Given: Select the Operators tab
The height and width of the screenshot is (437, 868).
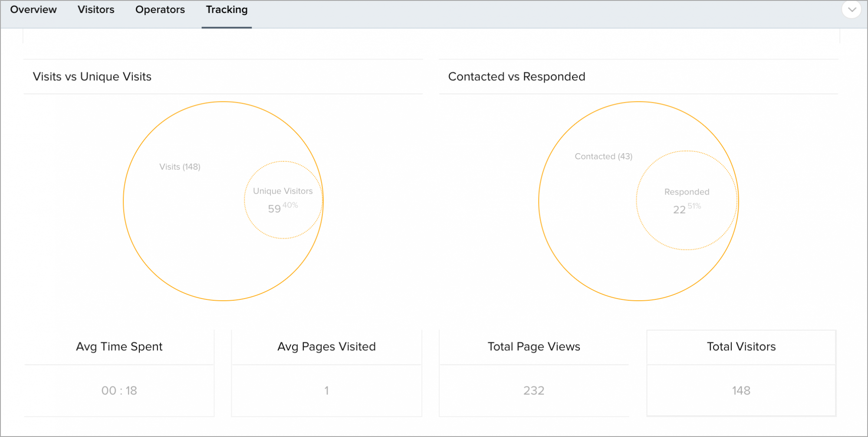Looking at the screenshot, I should (160, 10).
